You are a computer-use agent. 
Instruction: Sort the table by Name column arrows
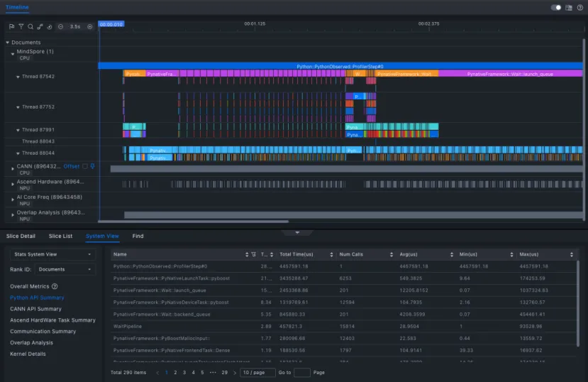(247, 253)
